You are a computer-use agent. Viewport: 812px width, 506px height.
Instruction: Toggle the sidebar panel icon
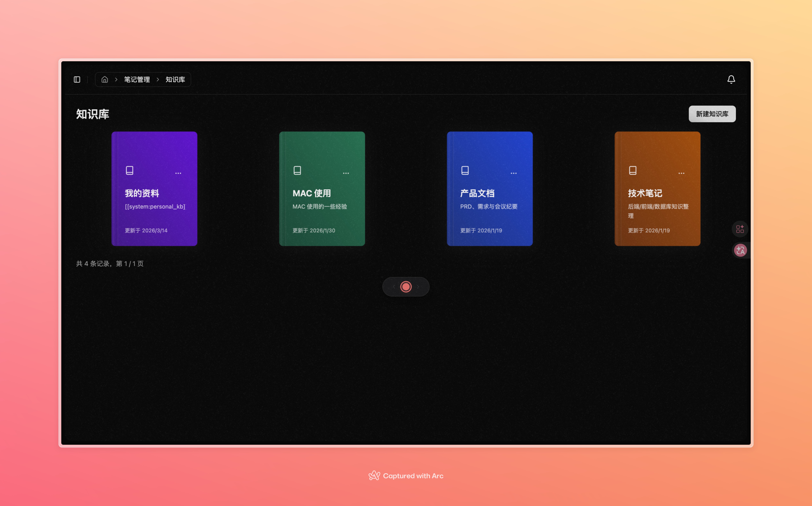(77, 79)
